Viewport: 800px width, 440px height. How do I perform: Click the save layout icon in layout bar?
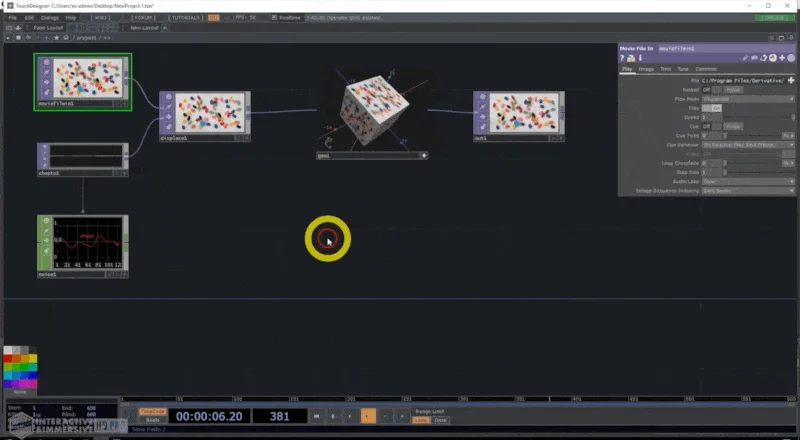pos(18,28)
